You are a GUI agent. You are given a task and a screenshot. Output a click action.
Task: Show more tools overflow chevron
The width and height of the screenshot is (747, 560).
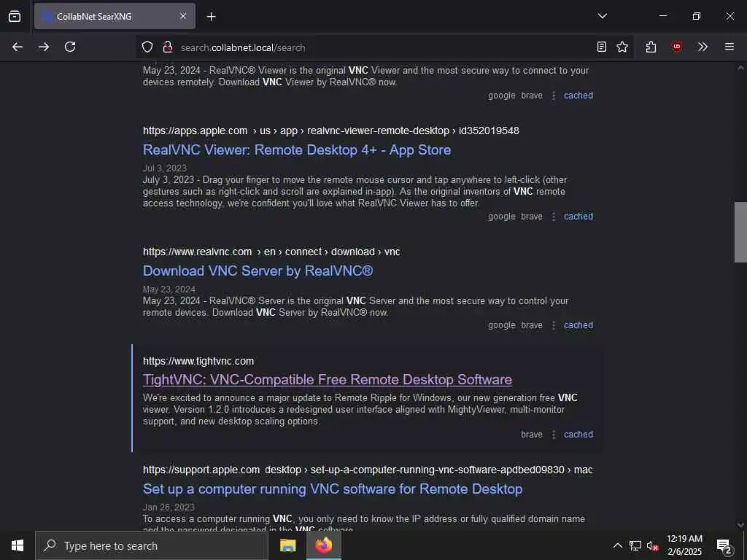pyautogui.click(x=703, y=47)
